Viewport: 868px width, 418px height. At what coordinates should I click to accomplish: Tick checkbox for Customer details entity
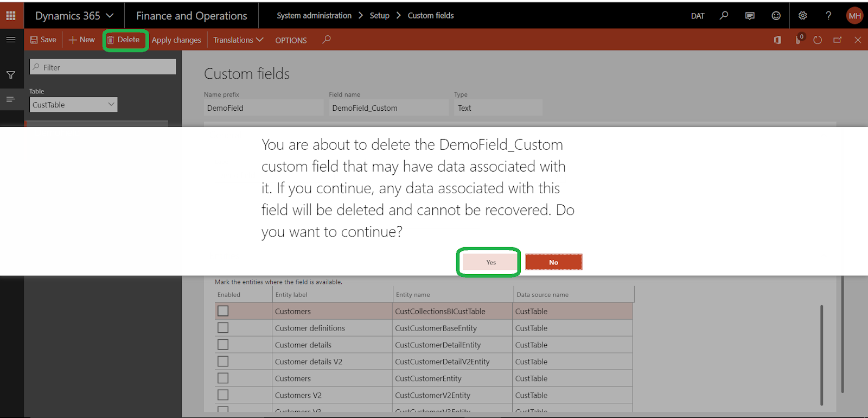click(x=223, y=345)
